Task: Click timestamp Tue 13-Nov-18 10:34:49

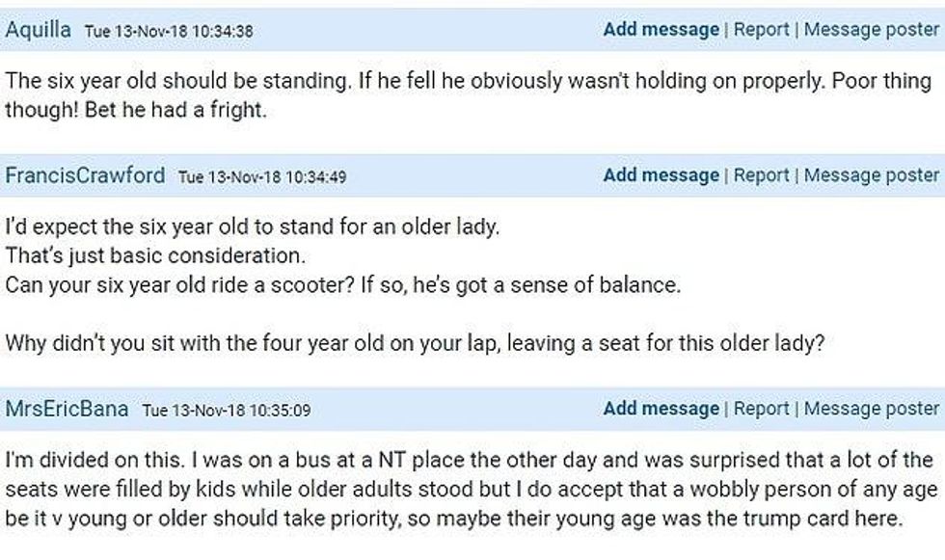Action: point(262,177)
